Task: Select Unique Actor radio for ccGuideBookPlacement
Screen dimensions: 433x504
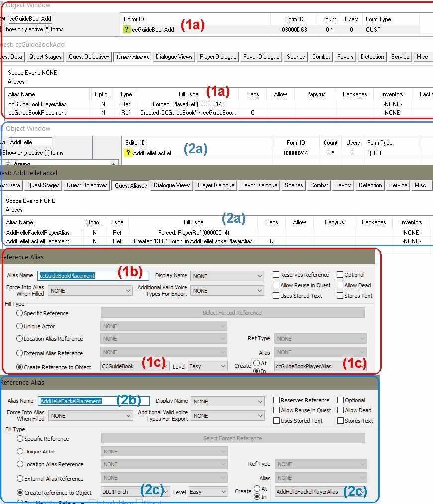Action: pyautogui.click(x=20, y=326)
